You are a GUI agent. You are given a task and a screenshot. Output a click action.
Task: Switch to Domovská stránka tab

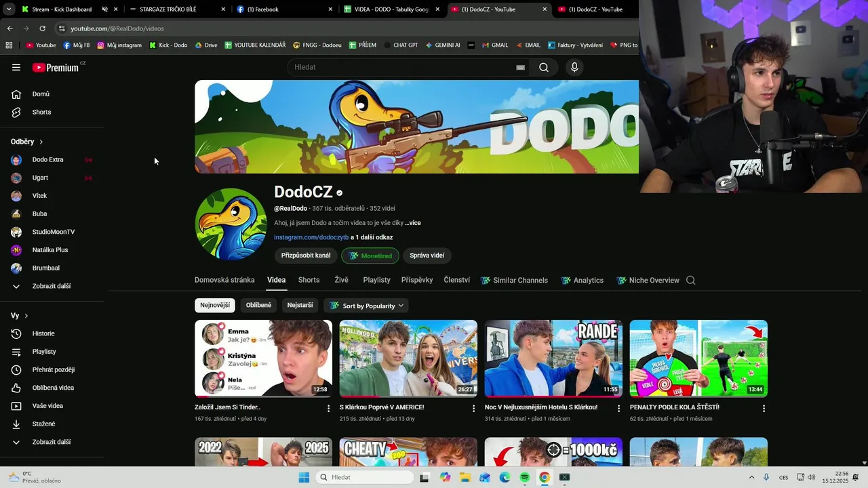(x=224, y=280)
